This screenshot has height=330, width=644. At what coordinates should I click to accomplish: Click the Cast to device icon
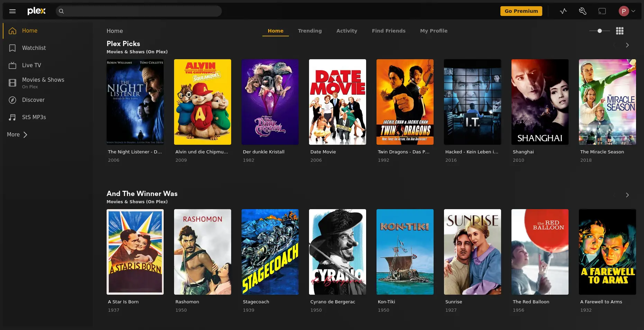point(602,11)
